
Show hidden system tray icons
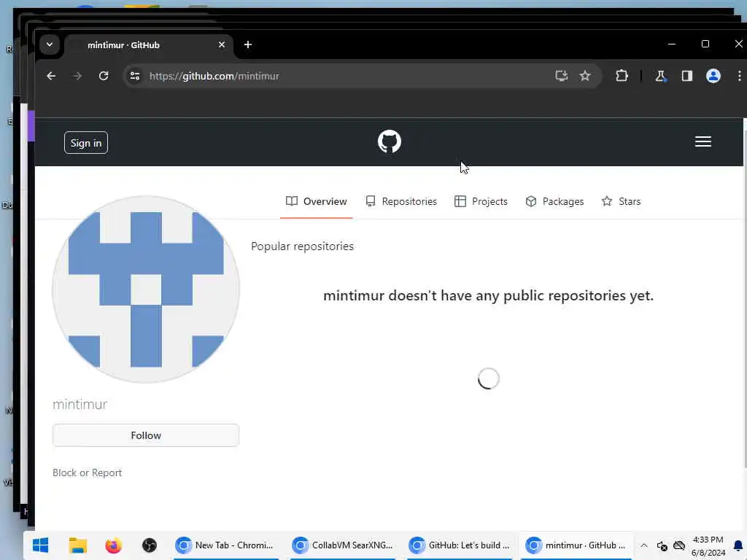[x=644, y=545]
